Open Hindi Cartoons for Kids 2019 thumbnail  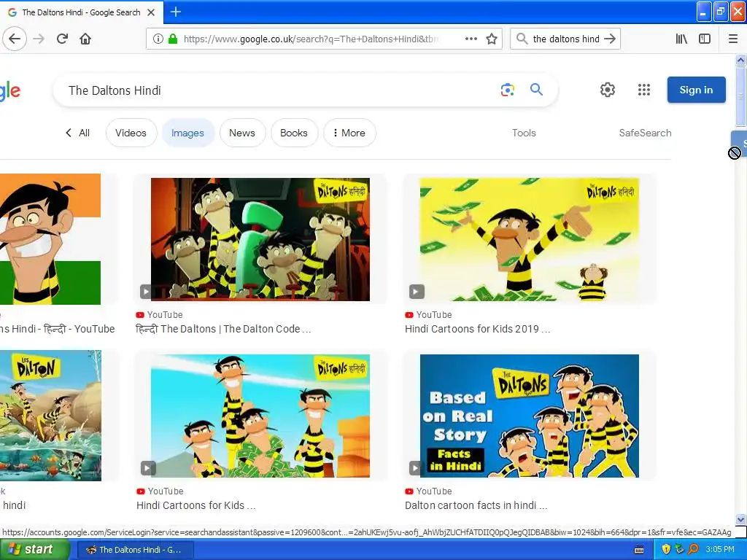tap(530, 239)
